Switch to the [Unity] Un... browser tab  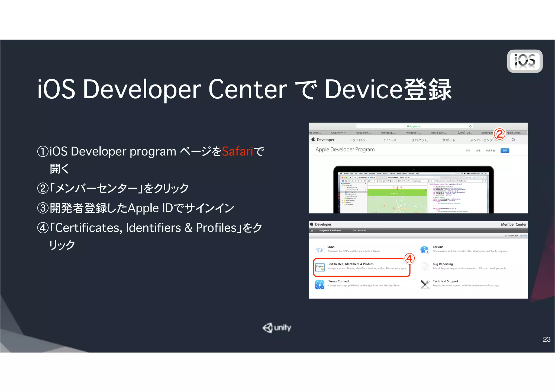click(x=465, y=133)
